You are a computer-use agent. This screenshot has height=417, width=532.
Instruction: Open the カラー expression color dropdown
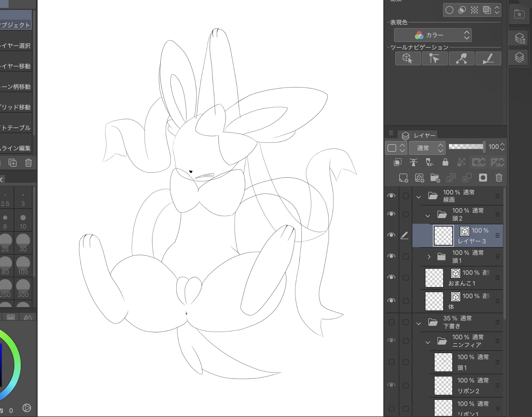click(433, 35)
